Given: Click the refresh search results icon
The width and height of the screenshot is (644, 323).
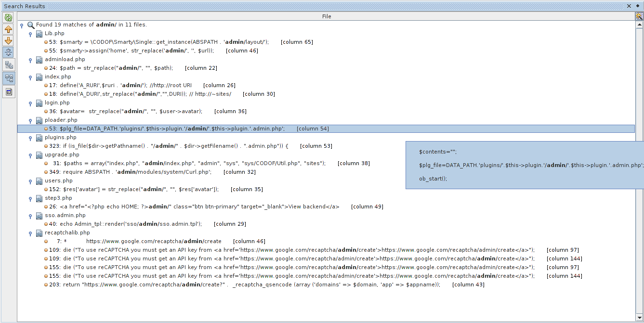Looking at the screenshot, I should tap(8, 18).
